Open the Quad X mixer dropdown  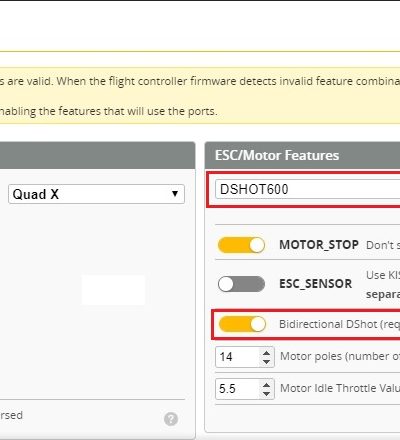(96, 194)
